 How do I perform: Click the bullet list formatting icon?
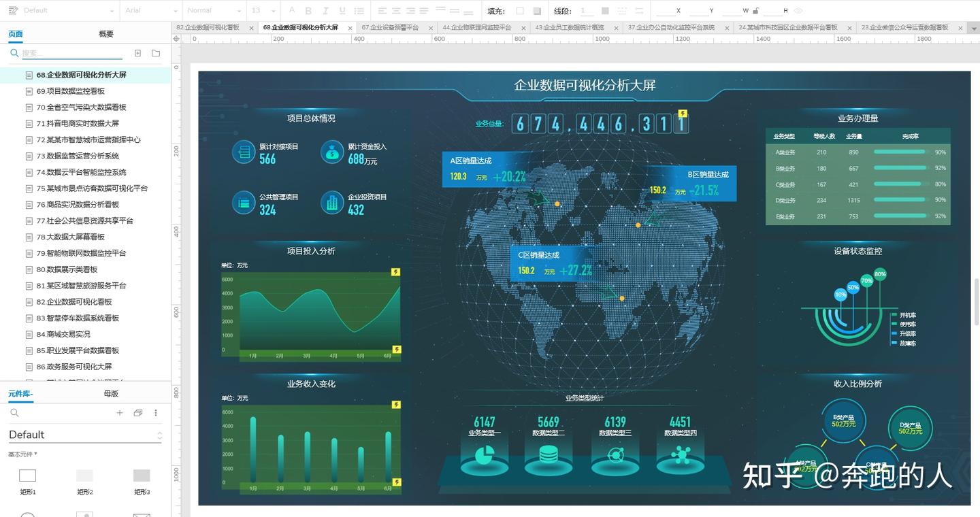(359, 11)
